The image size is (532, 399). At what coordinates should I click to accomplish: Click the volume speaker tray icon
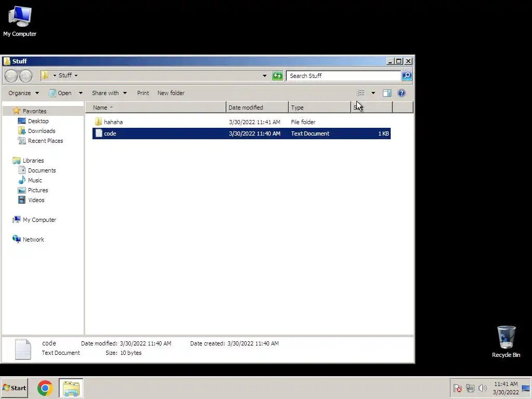482,388
